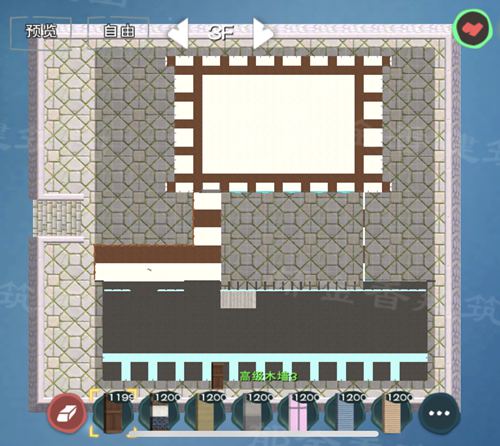Screen dimensions: 500x446
Task: Switch to 预览 preview mode
Action: click(x=41, y=31)
